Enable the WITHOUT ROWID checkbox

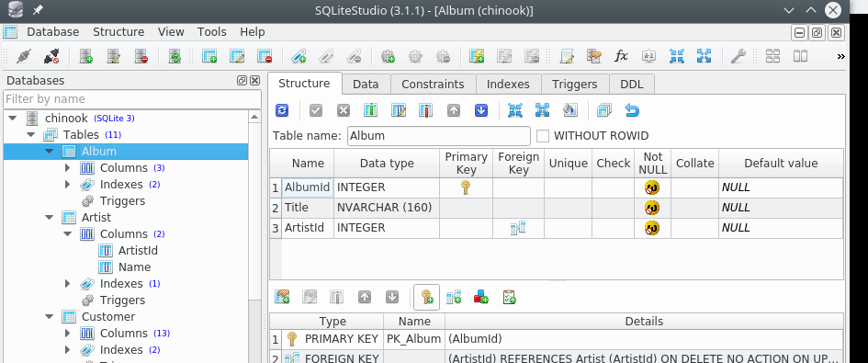tap(543, 136)
